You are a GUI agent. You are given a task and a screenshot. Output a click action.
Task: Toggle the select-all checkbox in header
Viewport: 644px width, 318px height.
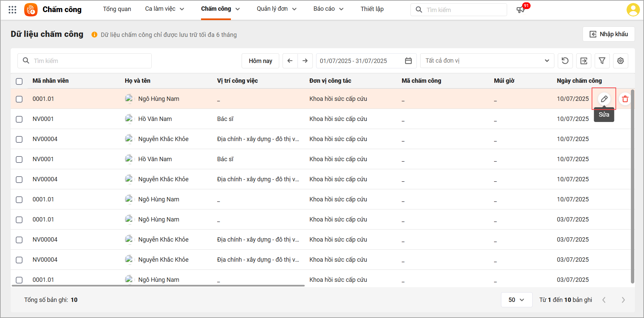click(19, 81)
